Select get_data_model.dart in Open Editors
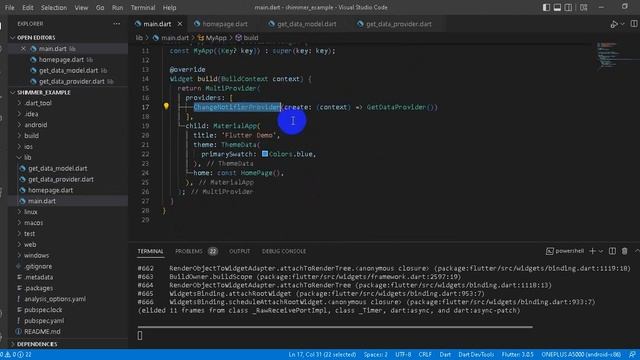This screenshot has height=360, width=640. coord(69,71)
